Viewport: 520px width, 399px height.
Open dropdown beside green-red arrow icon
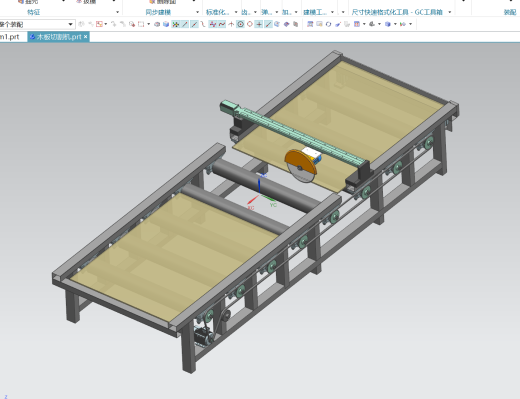pyautogui.click(x=410, y=24)
